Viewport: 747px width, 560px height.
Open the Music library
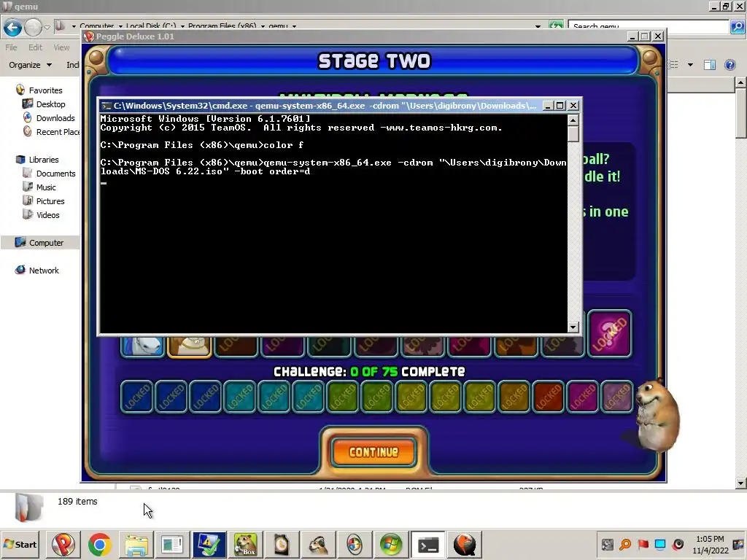(x=46, y=187)
